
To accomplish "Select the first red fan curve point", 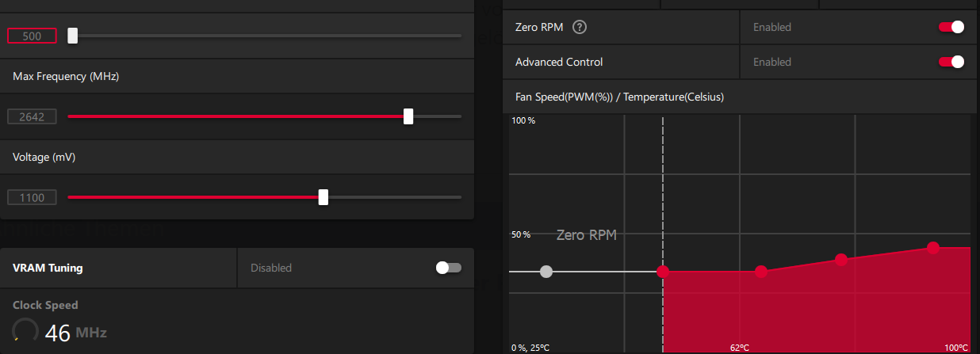I will coord(663,272).
